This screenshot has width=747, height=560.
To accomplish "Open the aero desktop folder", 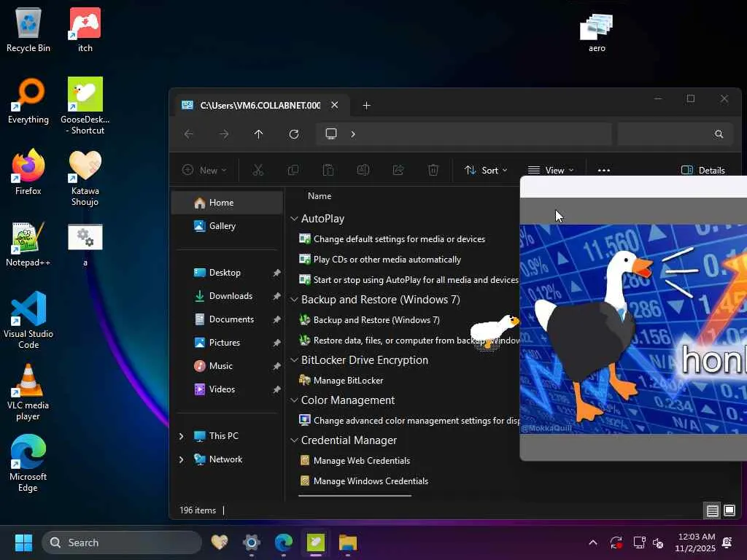I will (x=597, y=32).
